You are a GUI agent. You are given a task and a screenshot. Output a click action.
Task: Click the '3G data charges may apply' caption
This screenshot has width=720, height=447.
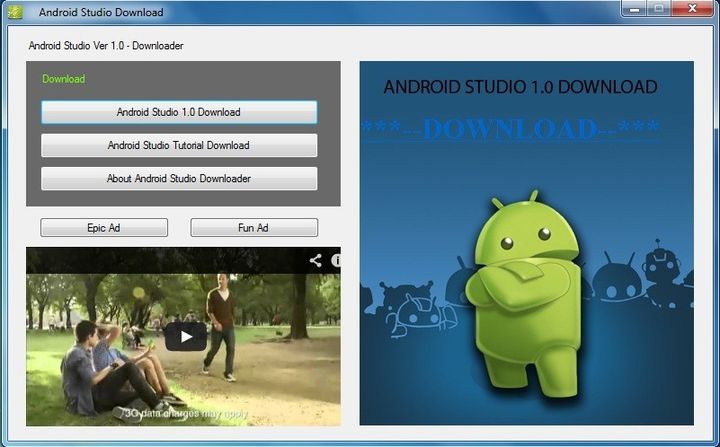pyautogui.click(x=186, y=413)
